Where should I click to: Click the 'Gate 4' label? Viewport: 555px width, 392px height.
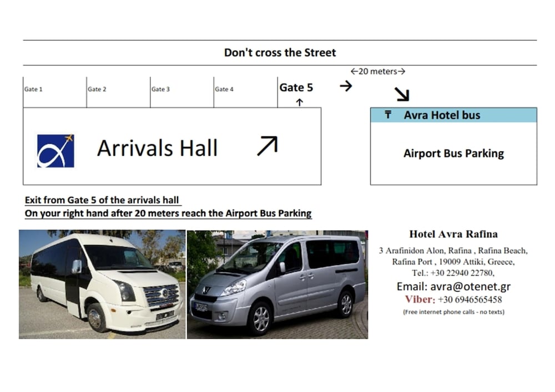224,89
